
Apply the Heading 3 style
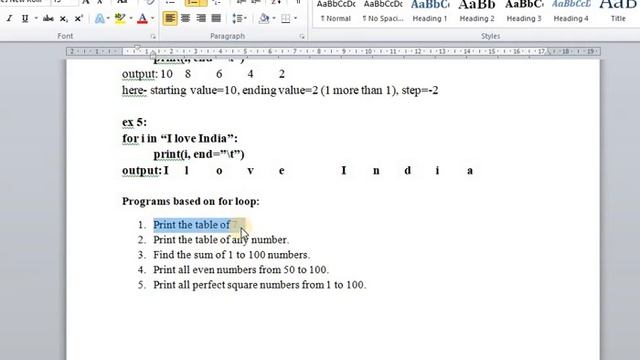(524, 12)
